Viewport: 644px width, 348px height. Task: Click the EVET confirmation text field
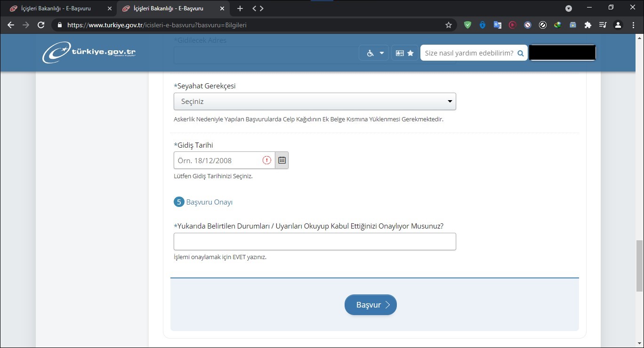pos(314,242)
